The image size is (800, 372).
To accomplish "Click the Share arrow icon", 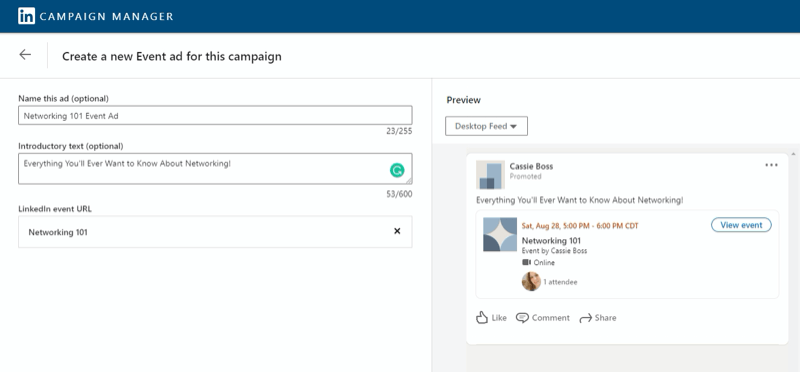I will (586, 318).
